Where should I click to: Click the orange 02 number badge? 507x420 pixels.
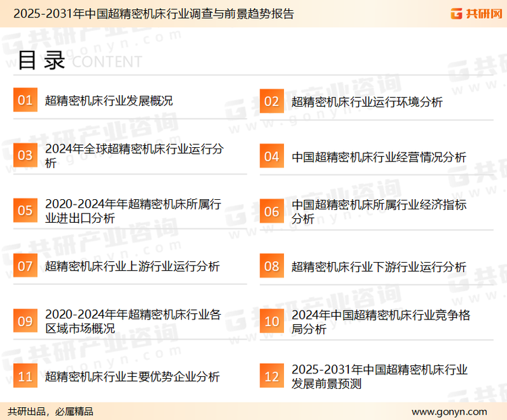coord(272,101)
